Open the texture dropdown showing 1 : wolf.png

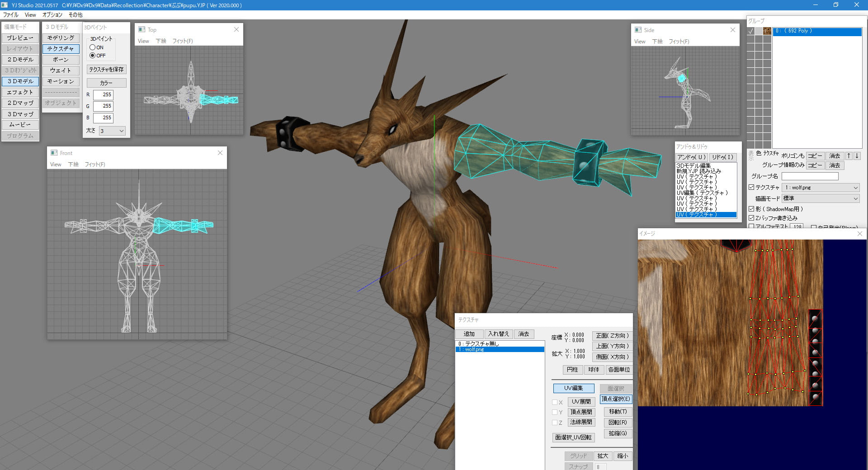point(821,188)
